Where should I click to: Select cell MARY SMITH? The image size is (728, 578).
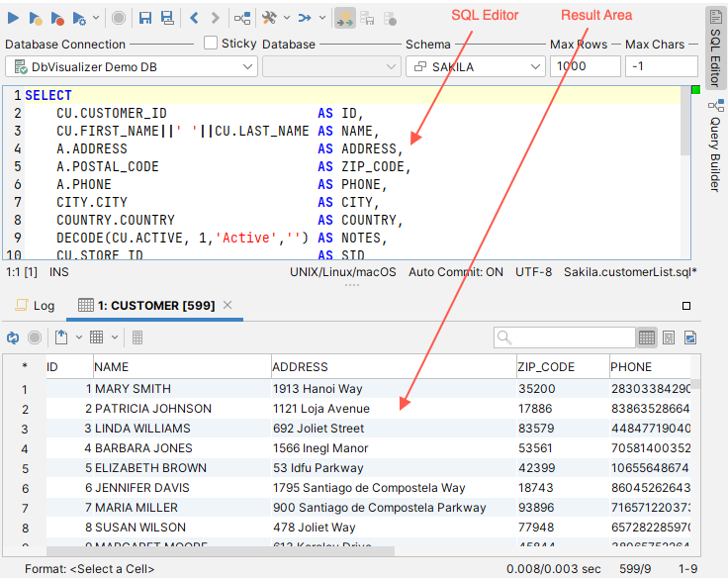click(182, 389)
